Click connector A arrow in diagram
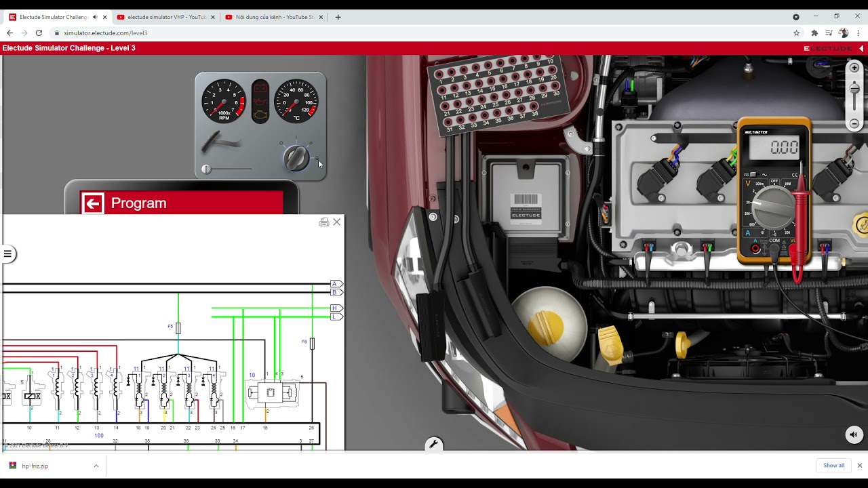Image resolution: width=868 pixels, height=488 pixels. pyautogui.click(x=336, y=284)
